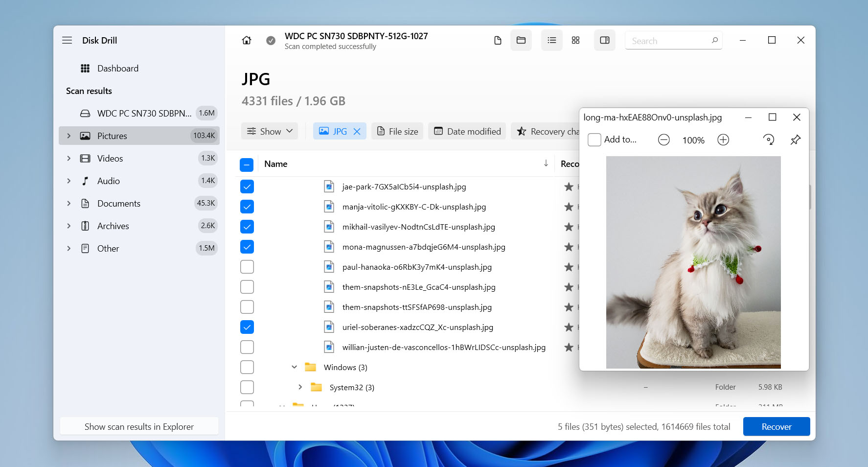Pin the preview window
868x467 pixels.
[796, 140]
